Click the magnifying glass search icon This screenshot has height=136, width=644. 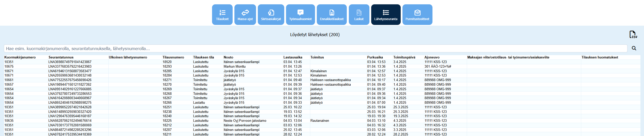pos(634,48)
